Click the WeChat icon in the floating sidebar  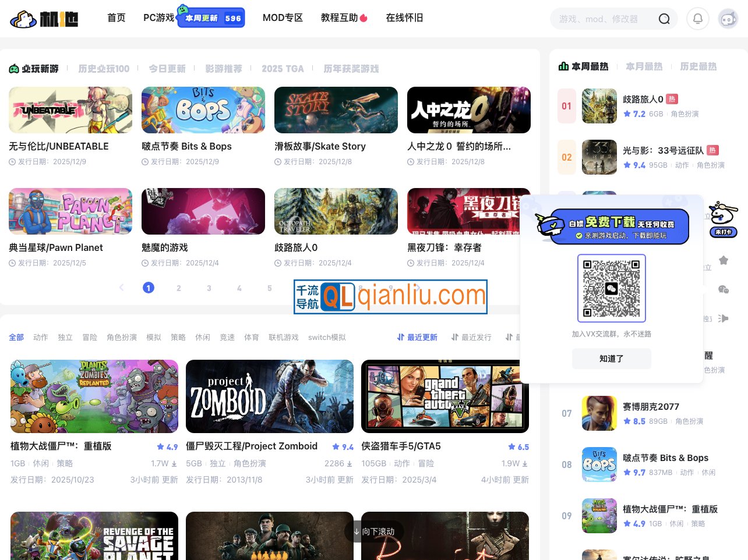(724, 289)
